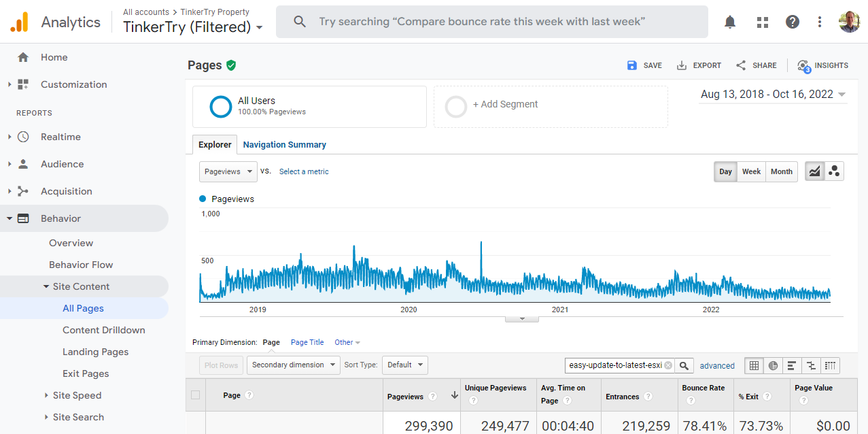868x434 pixels.
Task: Clear the table search filter text
Action: pos(668,365)
